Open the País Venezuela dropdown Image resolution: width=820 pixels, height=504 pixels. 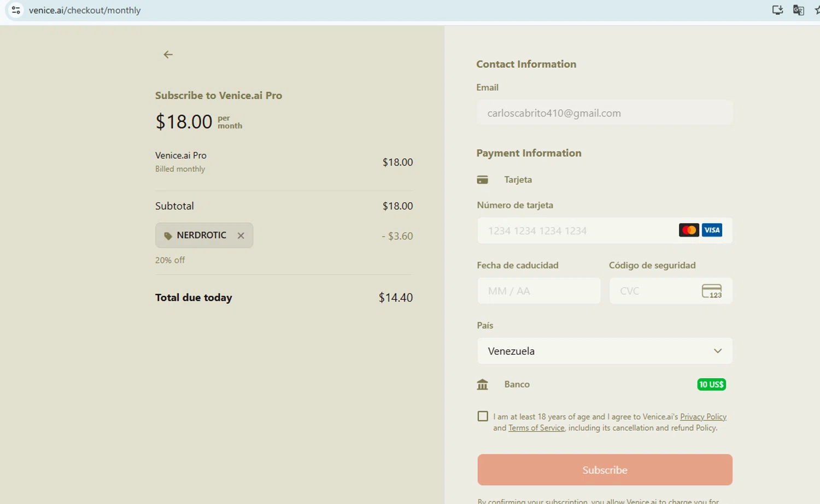tap(605, 351)
